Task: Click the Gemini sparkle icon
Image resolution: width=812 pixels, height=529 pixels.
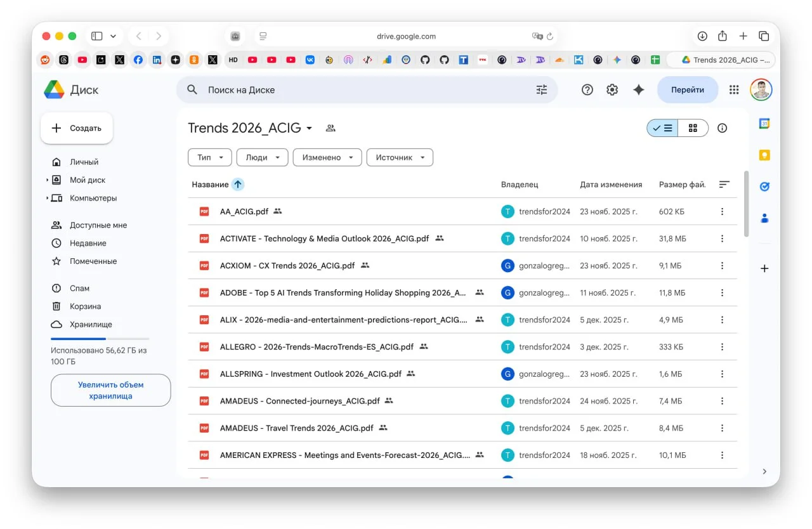Action: [639, 90]
